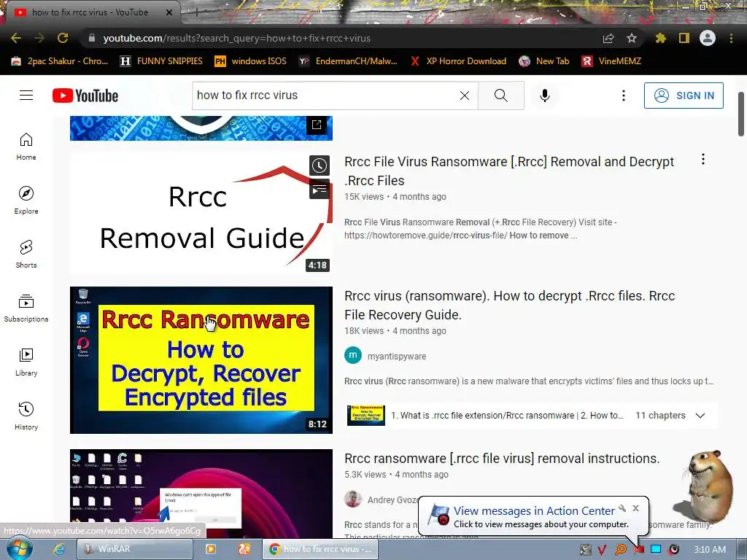Bookmark this page with the star icon
747x560 pixels.
(x=632, y=38)
